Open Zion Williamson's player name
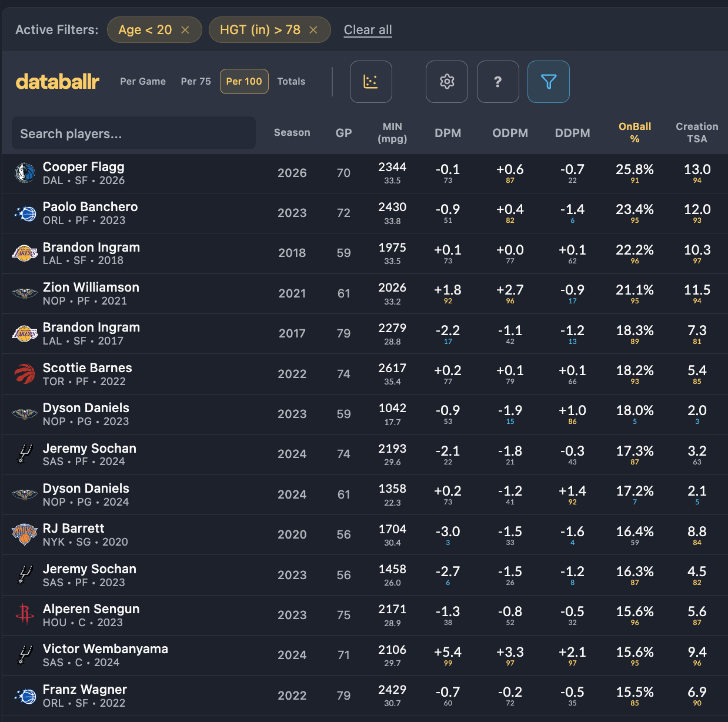This screenshot has width=728, height=722. pos(91,288)
